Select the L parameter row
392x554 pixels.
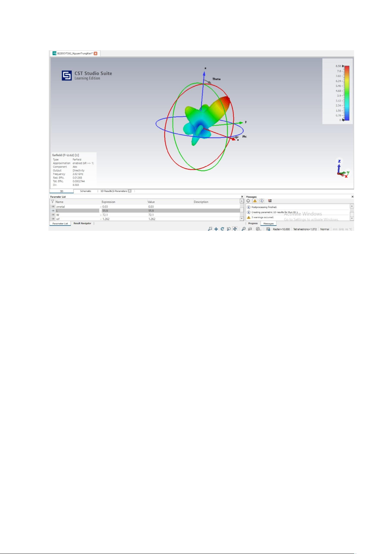coord(145,211)
